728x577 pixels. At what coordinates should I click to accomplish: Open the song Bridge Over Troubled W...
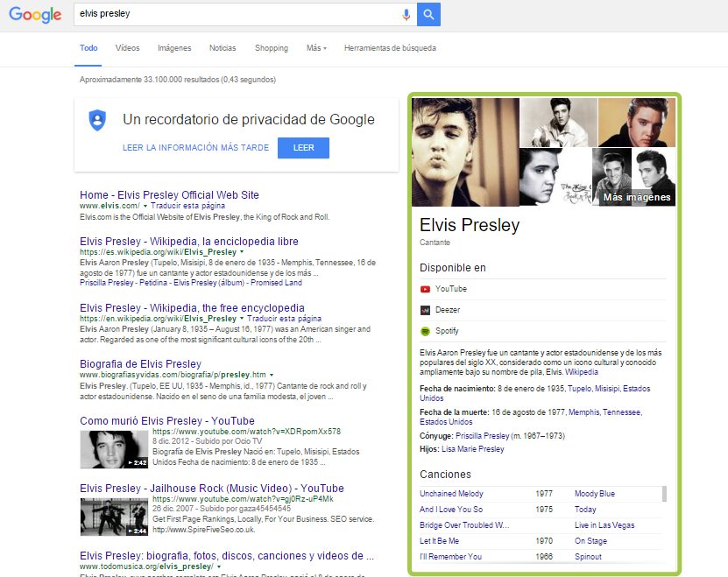pyautogui.click(x=464, y=525)
